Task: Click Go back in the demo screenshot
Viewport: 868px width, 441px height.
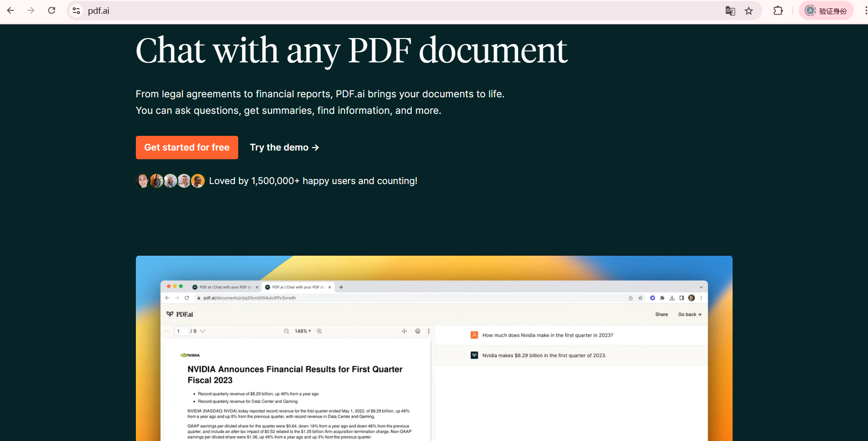Action: coord(690,314)
